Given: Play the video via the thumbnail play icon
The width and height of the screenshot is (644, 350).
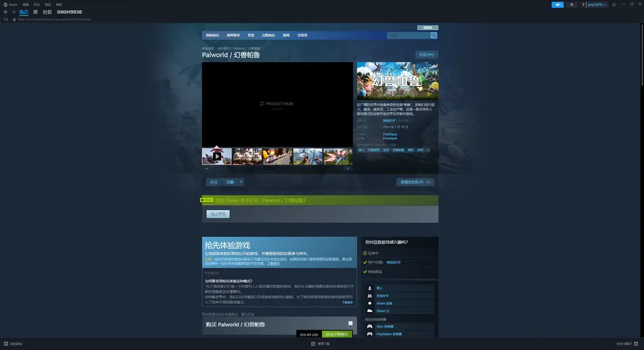Looking at the screenshot, I should (217, 156).
